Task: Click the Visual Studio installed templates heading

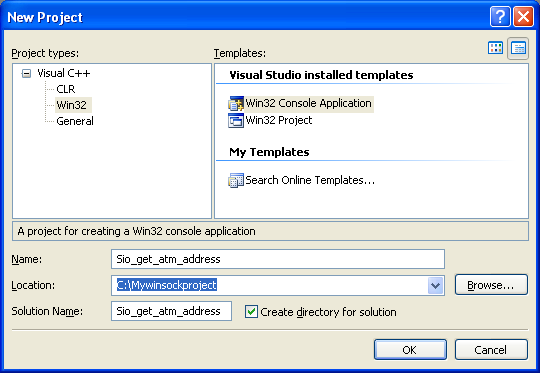Action: point(321,75)
